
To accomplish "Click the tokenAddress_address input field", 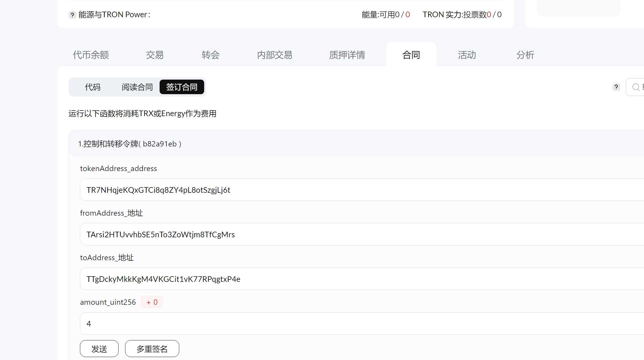I will point(357,190).
